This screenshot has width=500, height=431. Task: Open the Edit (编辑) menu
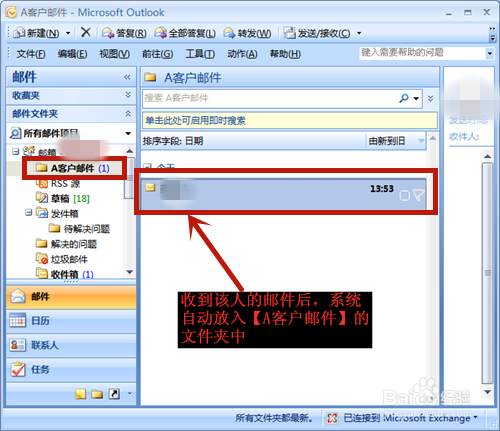coord(72,54)
